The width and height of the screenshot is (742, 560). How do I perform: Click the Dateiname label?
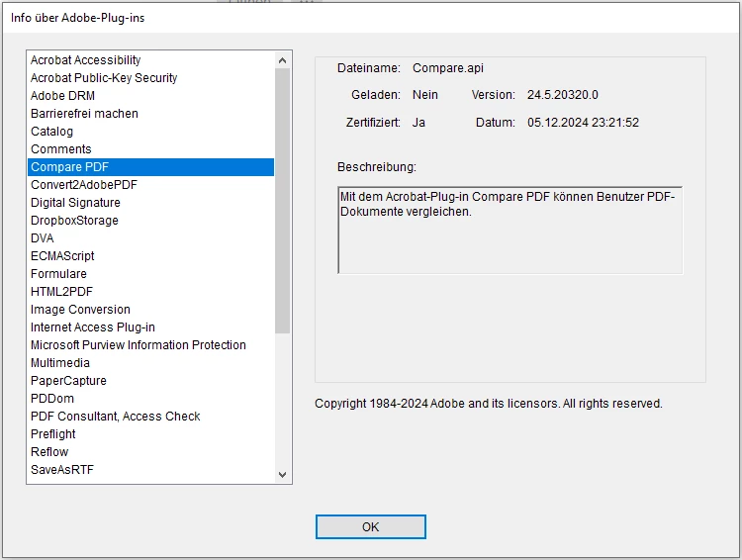click(x=369, y=68)
